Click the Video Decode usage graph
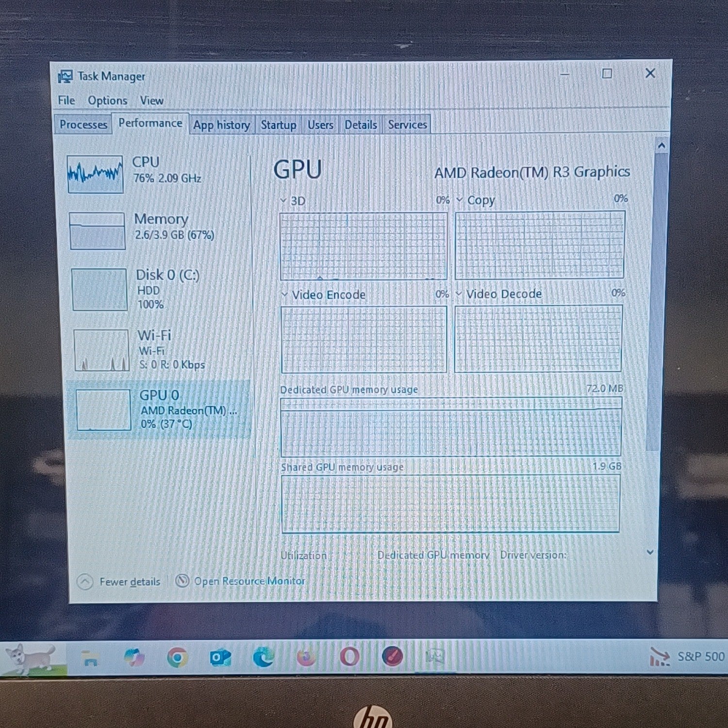Viewport: 728px width, 728px height. click(x=538, y=338)
